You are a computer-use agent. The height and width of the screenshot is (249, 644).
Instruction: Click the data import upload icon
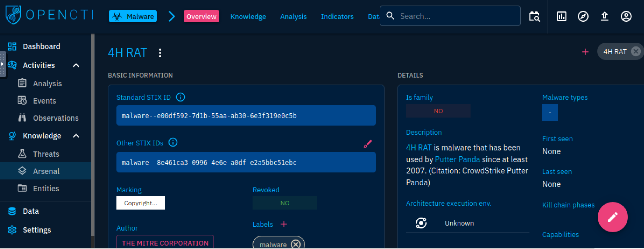[x=605, y=17]
